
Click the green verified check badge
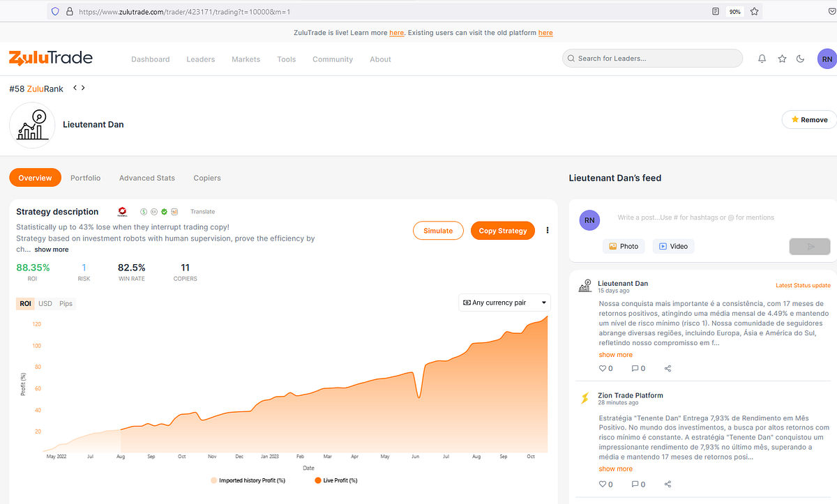[164, 211]
